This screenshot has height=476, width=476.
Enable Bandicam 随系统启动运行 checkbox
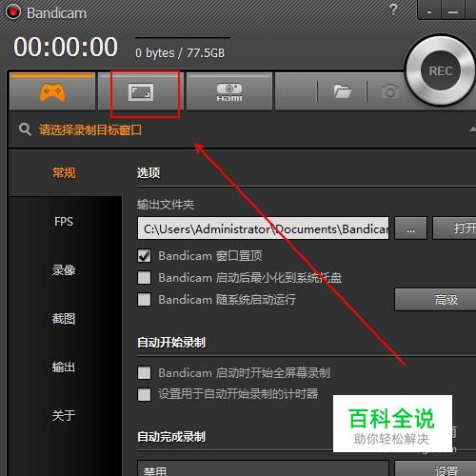(145, 299)
